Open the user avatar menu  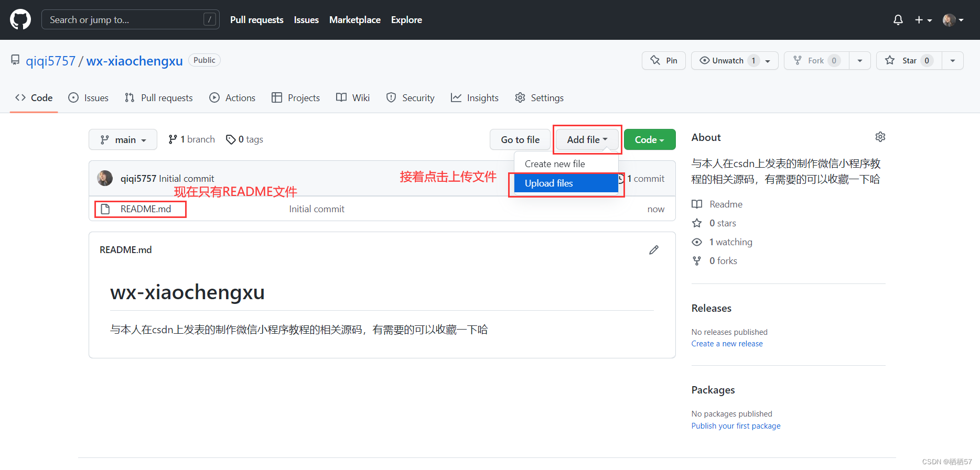[953, 20]
